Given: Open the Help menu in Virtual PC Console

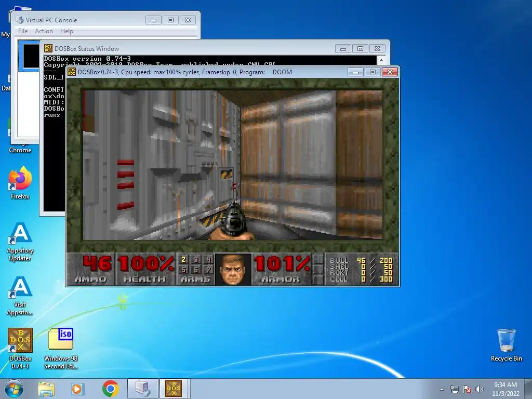Looking at the screenshot, I should (66, 31).
